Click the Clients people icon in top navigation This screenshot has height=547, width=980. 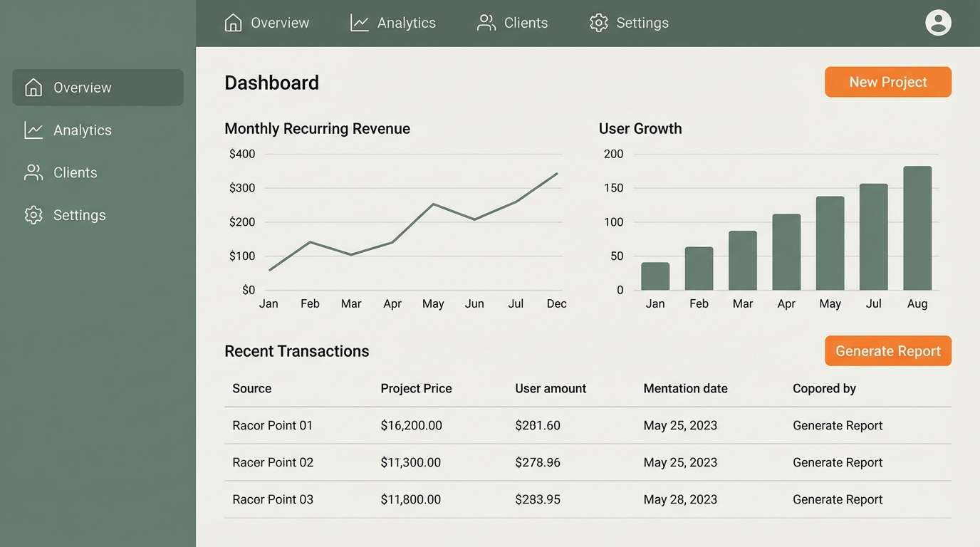coord(486,22)
